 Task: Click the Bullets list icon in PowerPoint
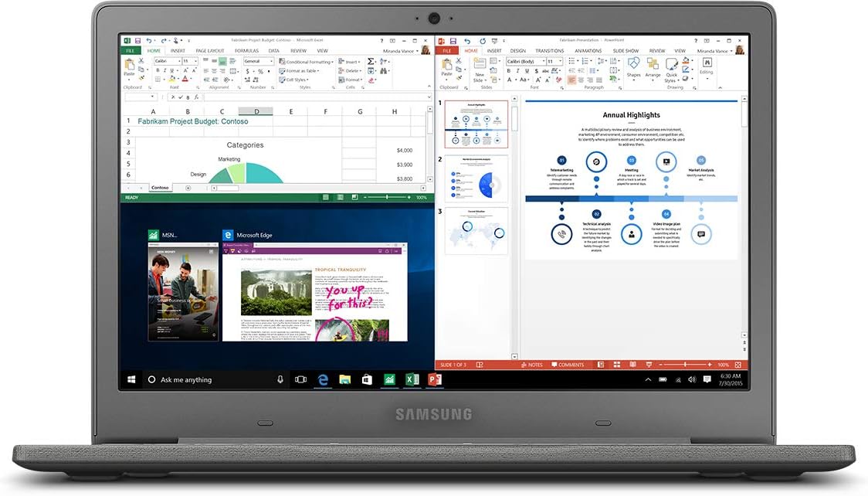571,61
